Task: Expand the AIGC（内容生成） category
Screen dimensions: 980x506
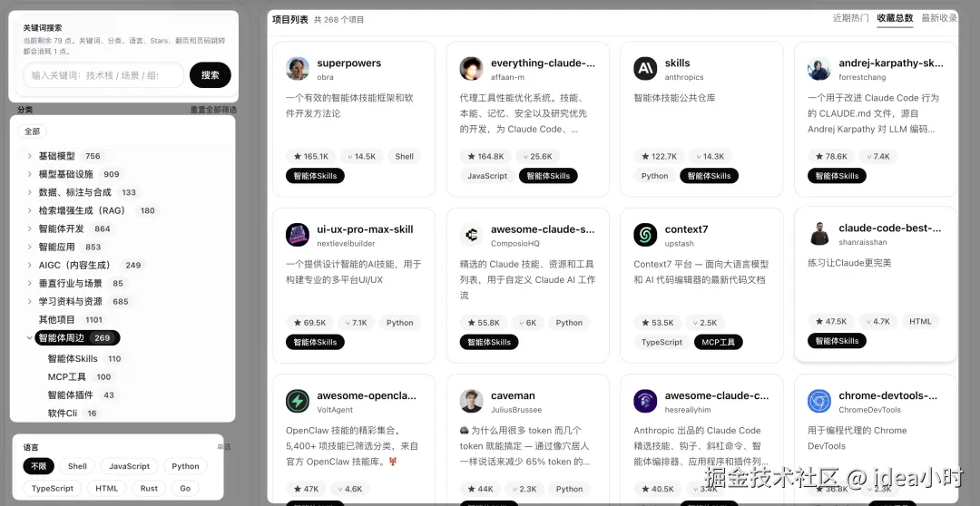Action: (29, 265)
